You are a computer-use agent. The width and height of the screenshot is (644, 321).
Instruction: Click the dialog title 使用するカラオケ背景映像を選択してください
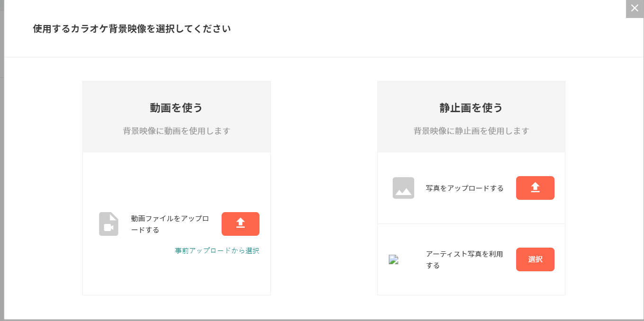(132, 29)
